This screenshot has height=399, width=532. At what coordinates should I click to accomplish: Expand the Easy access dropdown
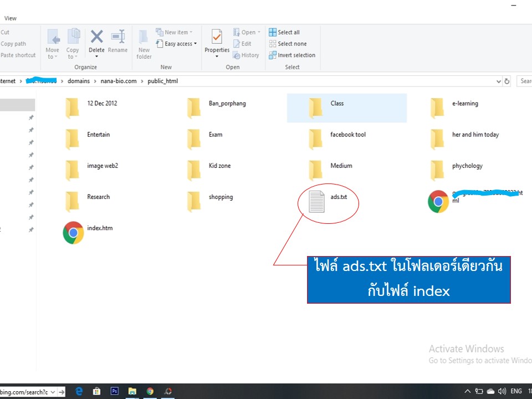point(177,44)
